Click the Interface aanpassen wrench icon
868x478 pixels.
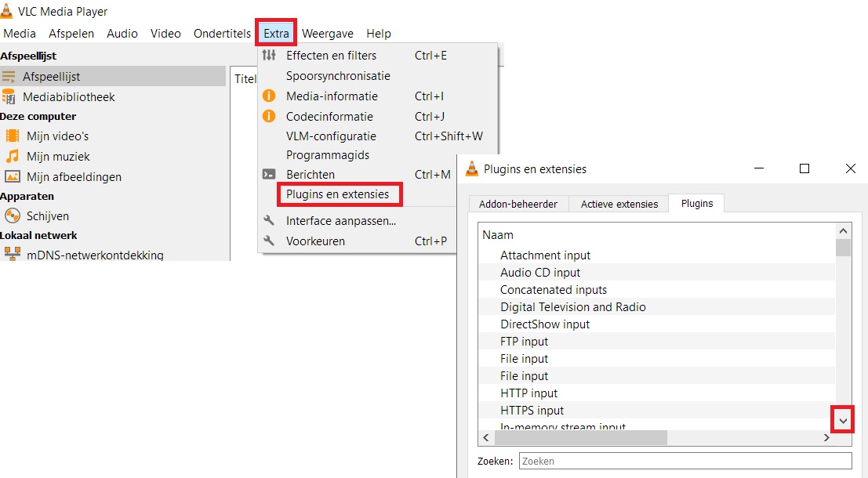tap(269, 221)
